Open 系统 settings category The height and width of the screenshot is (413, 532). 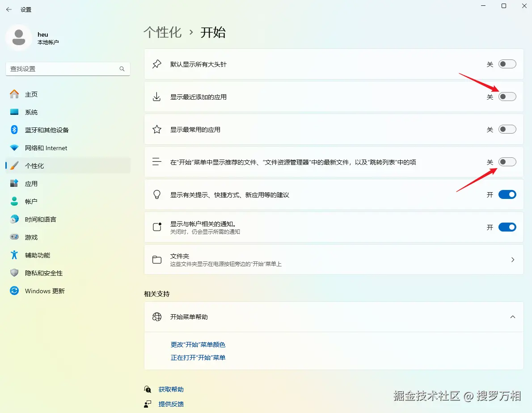coord(68,112)
